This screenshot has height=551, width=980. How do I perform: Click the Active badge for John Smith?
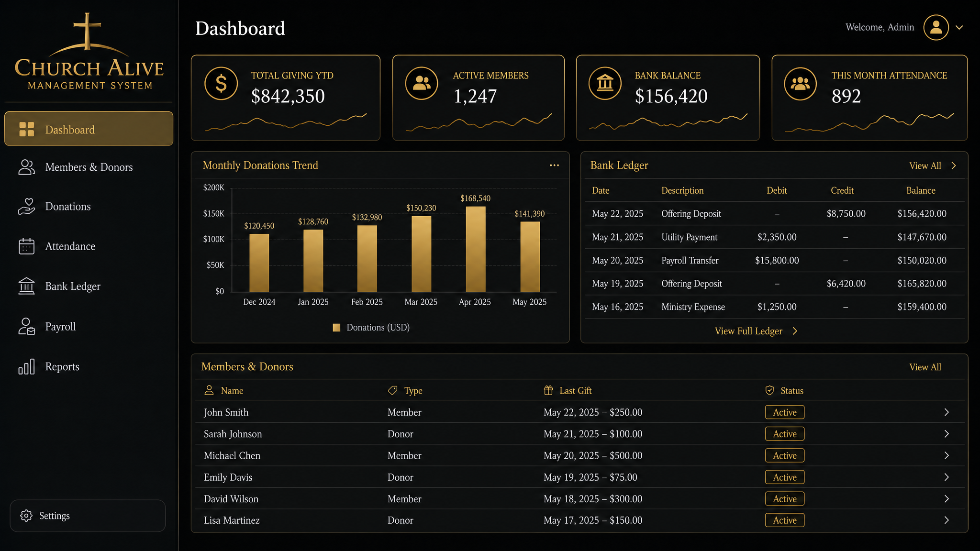(785, 412)
